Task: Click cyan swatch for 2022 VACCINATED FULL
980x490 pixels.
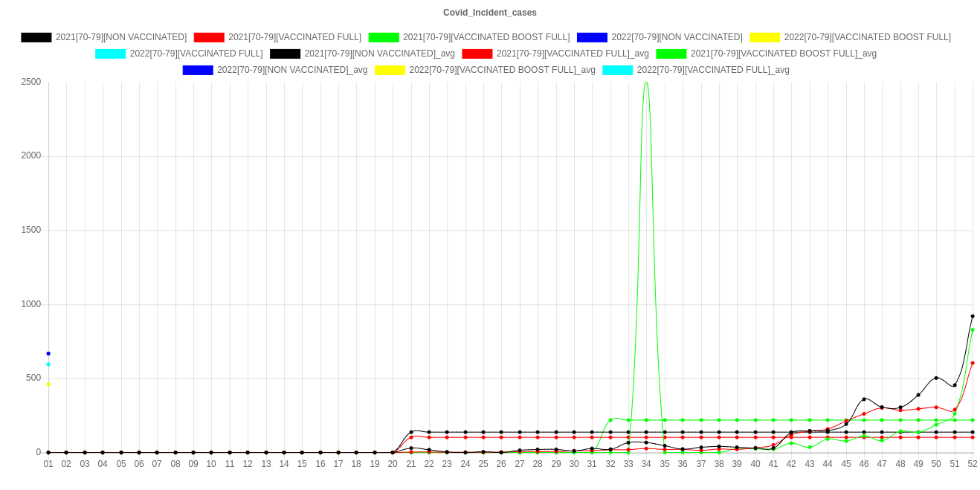Action: [110, 54]
